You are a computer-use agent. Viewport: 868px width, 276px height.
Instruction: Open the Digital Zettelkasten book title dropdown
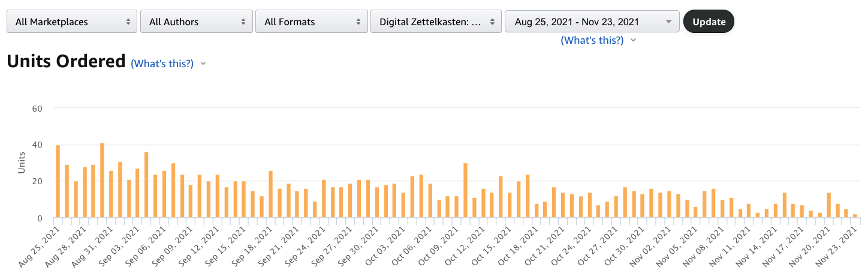pos(436,22)
